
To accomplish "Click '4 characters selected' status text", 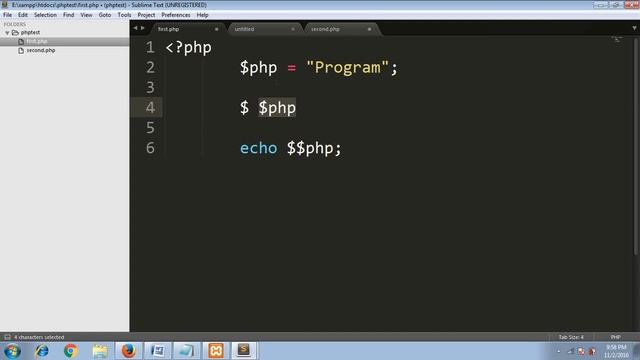I will (39, 337).
